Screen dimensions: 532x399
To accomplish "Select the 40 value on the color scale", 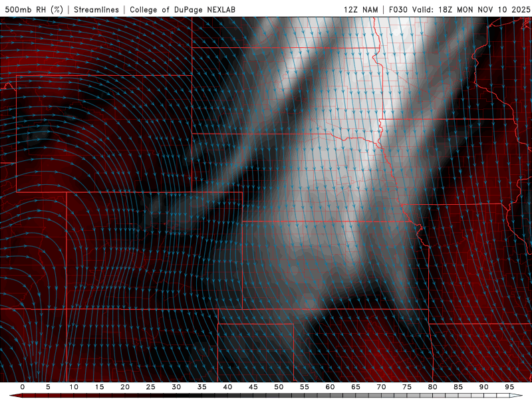I will 227,387.
